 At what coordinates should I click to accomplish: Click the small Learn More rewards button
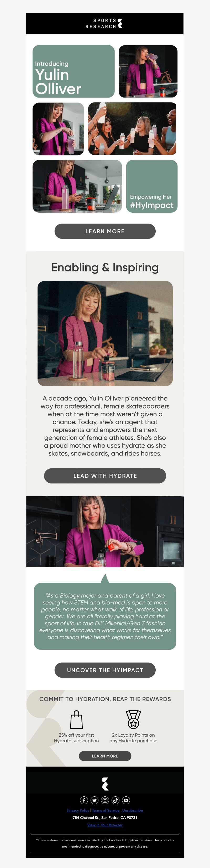coord(105,756)
